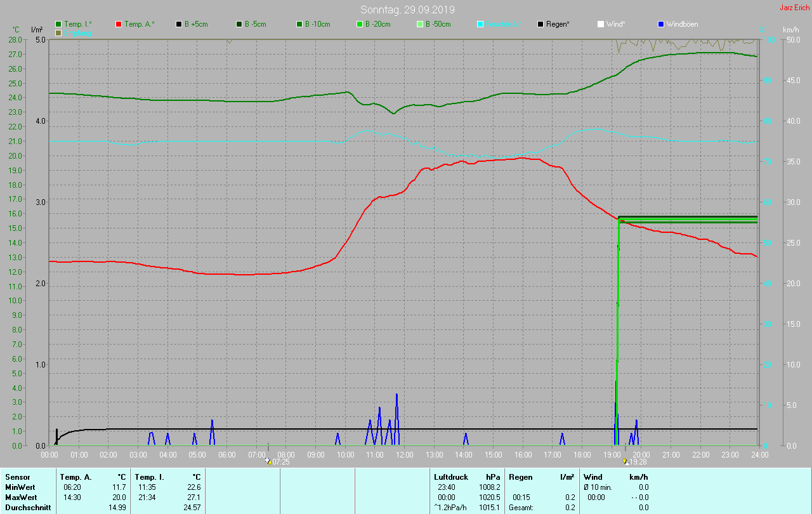Click the ^1.2hPa/h pressure trend text

(451, 508)
